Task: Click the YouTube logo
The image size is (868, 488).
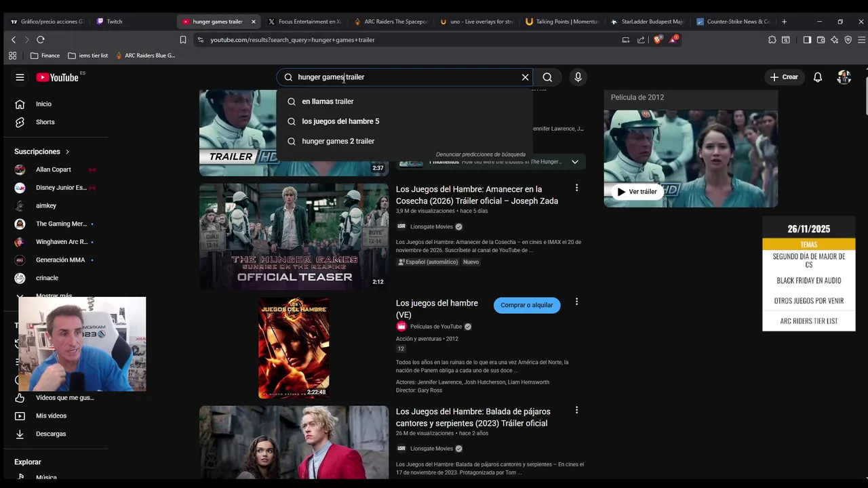Action: [58, 77]
